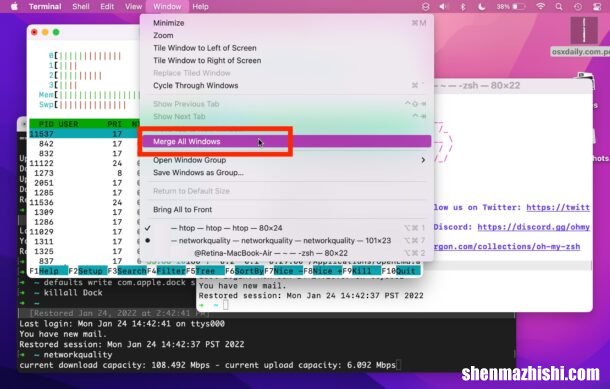Open the Wi-Fi menu icon

tap(540, 7)
